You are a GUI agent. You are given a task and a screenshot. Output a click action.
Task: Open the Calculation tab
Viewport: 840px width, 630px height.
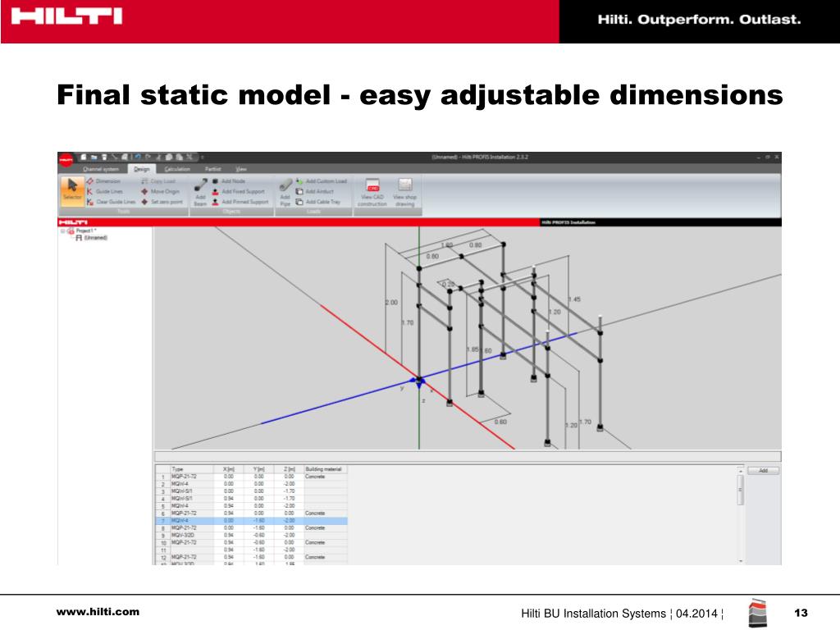coord(177,169)
